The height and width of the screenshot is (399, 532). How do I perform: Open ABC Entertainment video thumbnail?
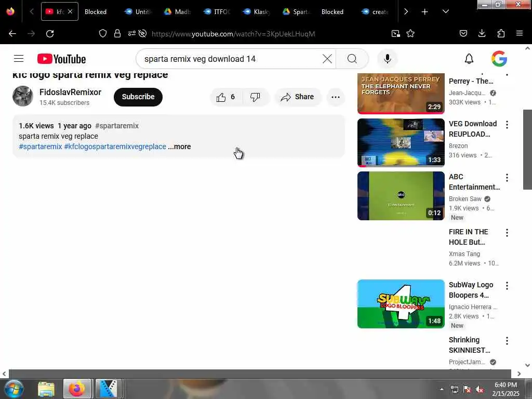point(401,196)
